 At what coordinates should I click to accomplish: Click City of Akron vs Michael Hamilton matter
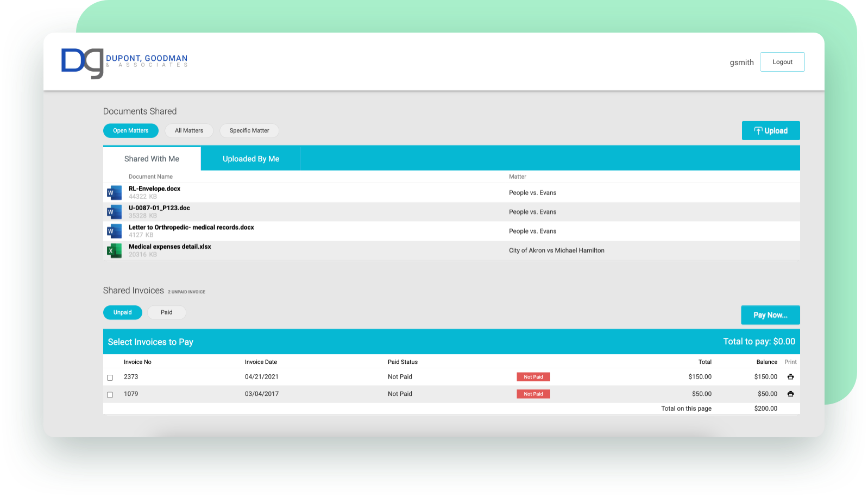tap(557, 250)
